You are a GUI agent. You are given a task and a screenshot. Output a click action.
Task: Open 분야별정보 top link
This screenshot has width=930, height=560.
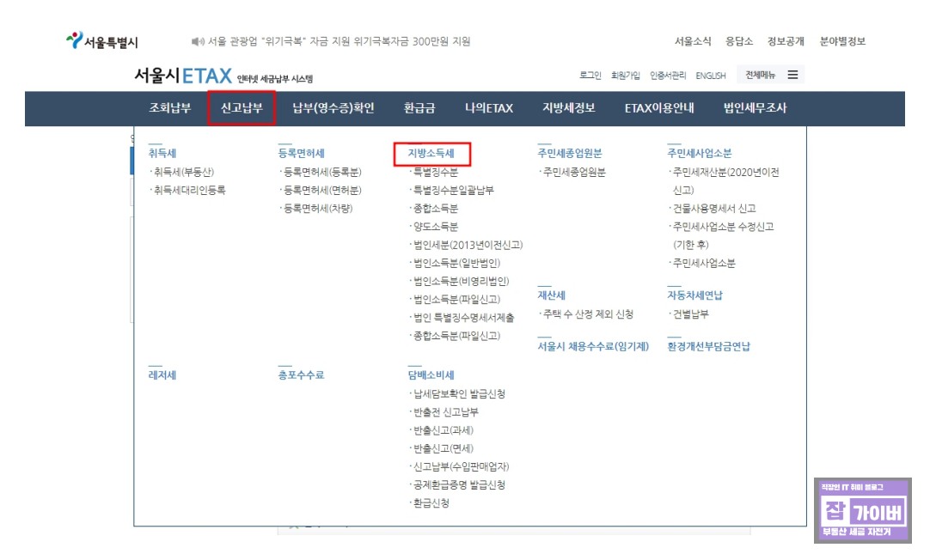[x=842, y=41]
